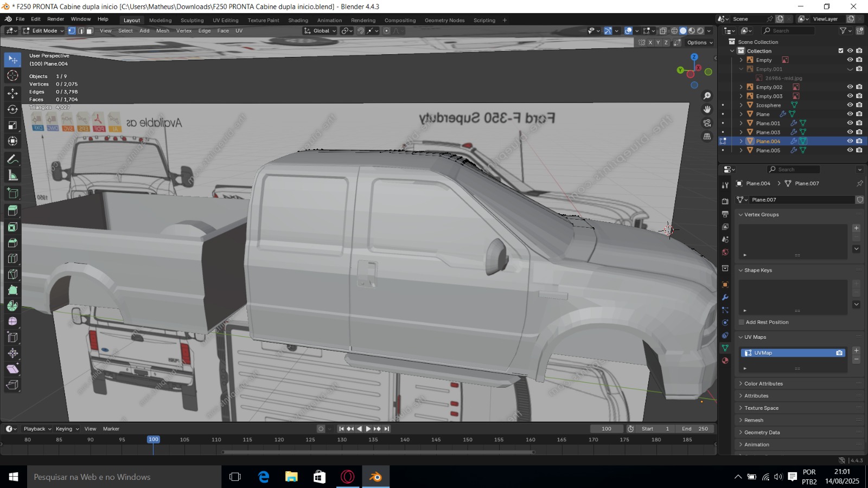Image resolution: width=868 pixels, height=488 pixels.
Task: Activate the Rotate tool
Action: (12, 110)
